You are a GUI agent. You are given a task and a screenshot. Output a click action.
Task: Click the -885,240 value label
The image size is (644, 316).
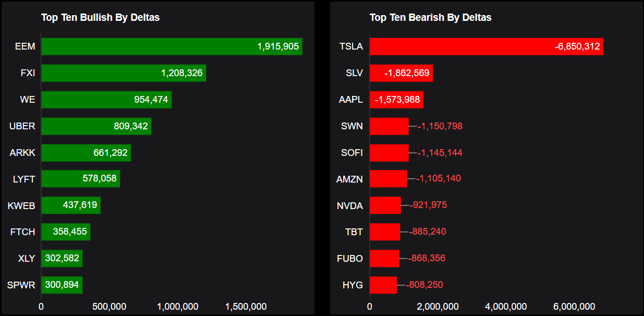pyautogui.click(x=428, y=232)
